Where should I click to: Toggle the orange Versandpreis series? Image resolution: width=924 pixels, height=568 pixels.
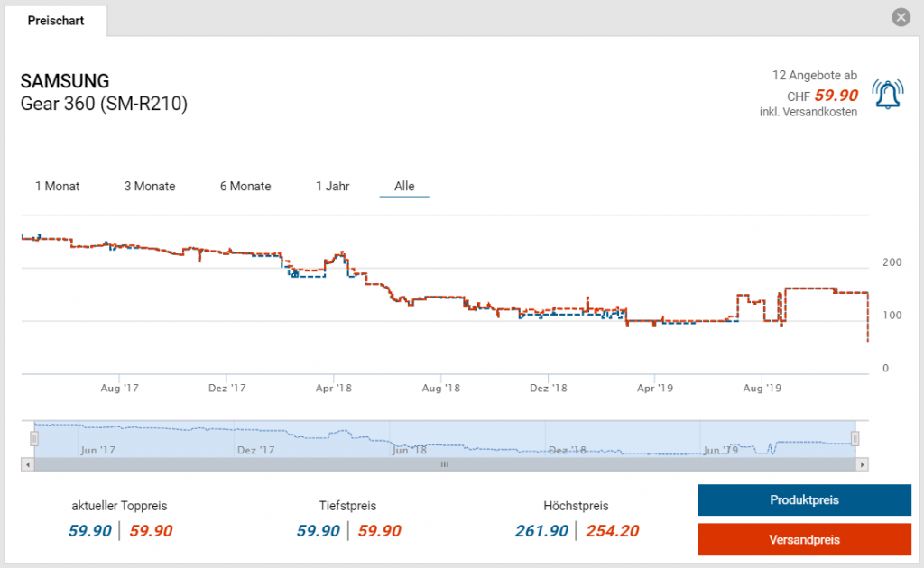tap(804, 539)
